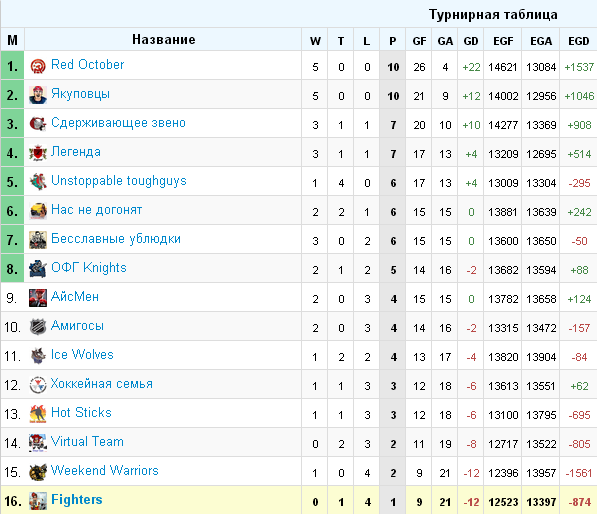Click the Название column header
Image resolution: width=597 pixels, height=514 pixels.
click(x=163, y=40)
